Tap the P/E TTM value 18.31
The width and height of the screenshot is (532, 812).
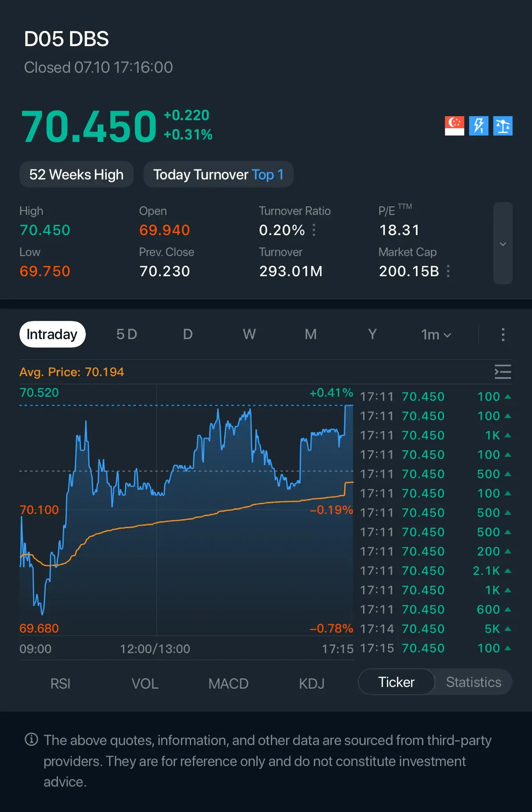click(x=399, y=230)
